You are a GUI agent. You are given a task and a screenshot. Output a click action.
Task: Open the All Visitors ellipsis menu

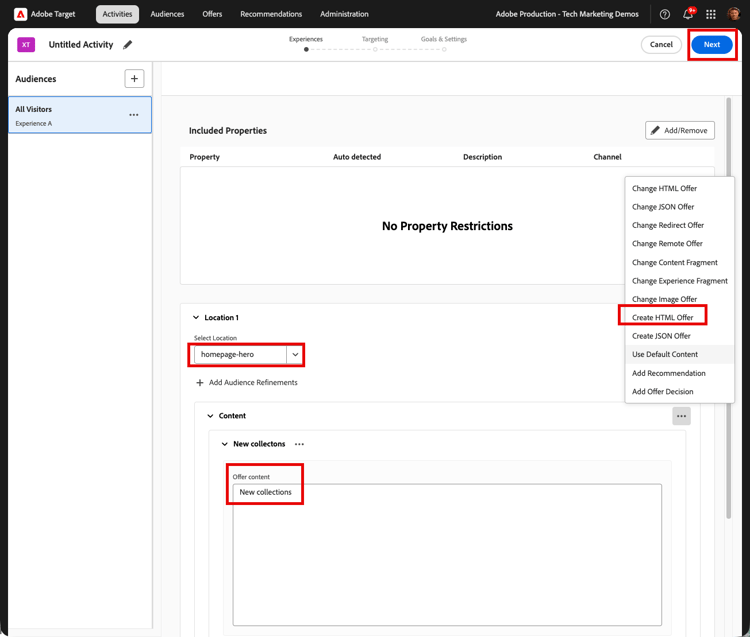tap(134, 115)
